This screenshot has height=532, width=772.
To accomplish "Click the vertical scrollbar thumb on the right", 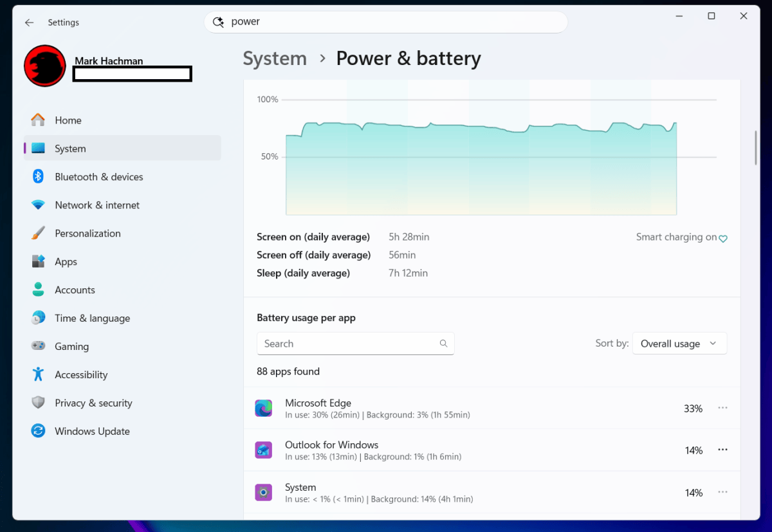I will point(756,148).
